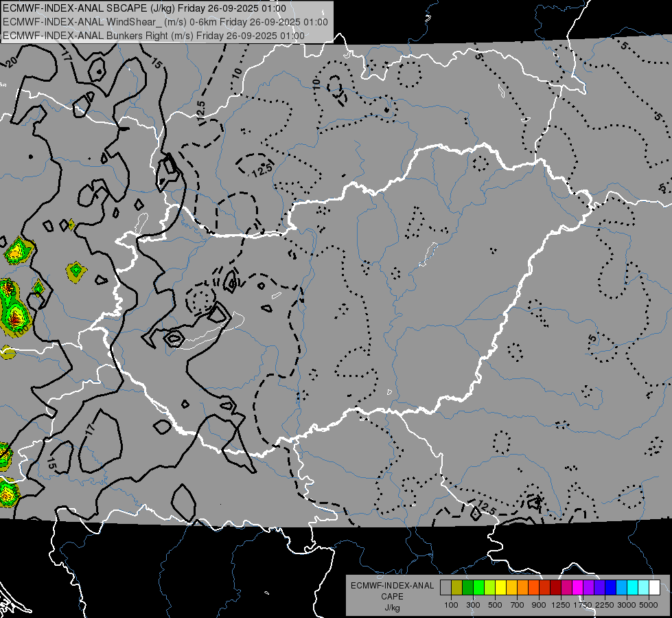
Task: Click the ECMWF-INDEX-ANAL legend title
Action: click(392, 586)
